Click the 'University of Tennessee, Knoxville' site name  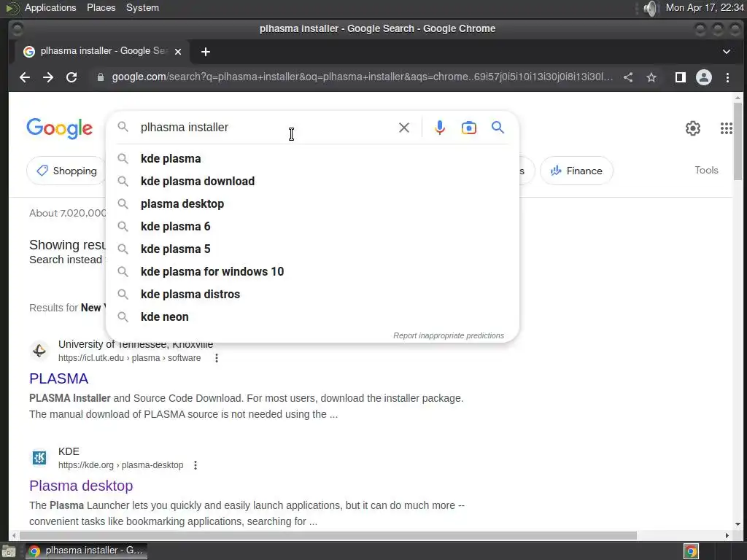135,344
